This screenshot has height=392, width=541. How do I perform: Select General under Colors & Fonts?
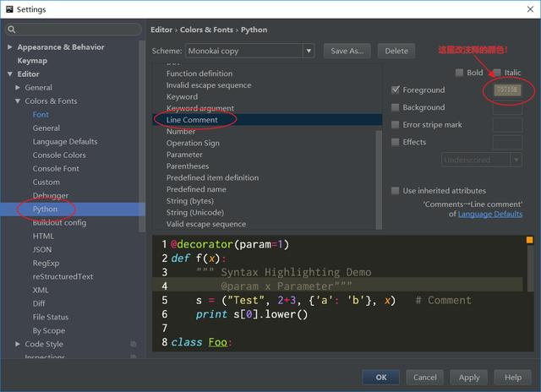coord(46,128)
